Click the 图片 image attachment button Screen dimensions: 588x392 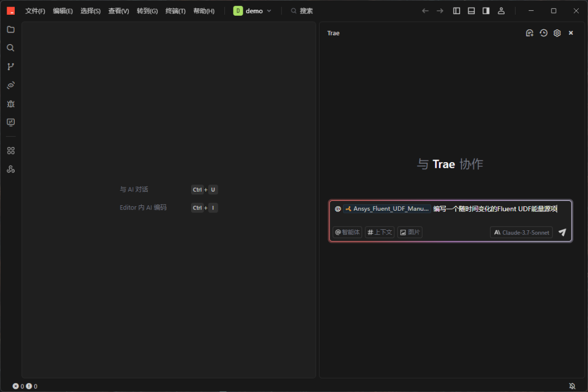(410, 232)
